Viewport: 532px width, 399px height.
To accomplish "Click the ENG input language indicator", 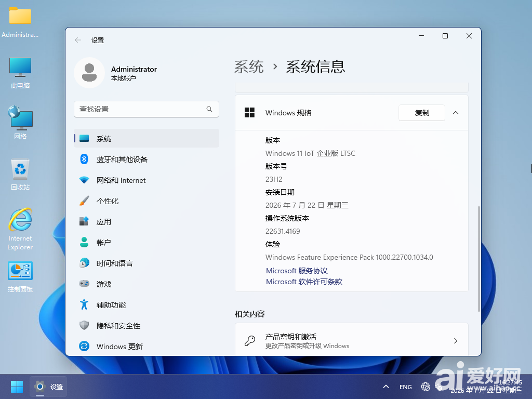I will [405, 387].
